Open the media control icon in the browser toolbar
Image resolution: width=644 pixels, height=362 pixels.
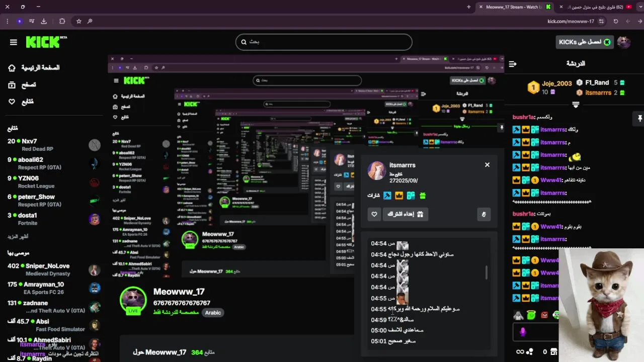(x=32, y=21)
